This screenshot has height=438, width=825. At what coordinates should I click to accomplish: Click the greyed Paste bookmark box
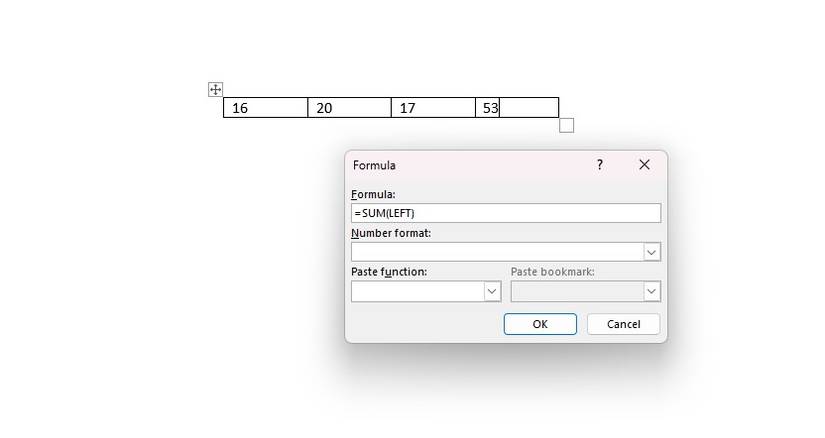click(577, 291)
